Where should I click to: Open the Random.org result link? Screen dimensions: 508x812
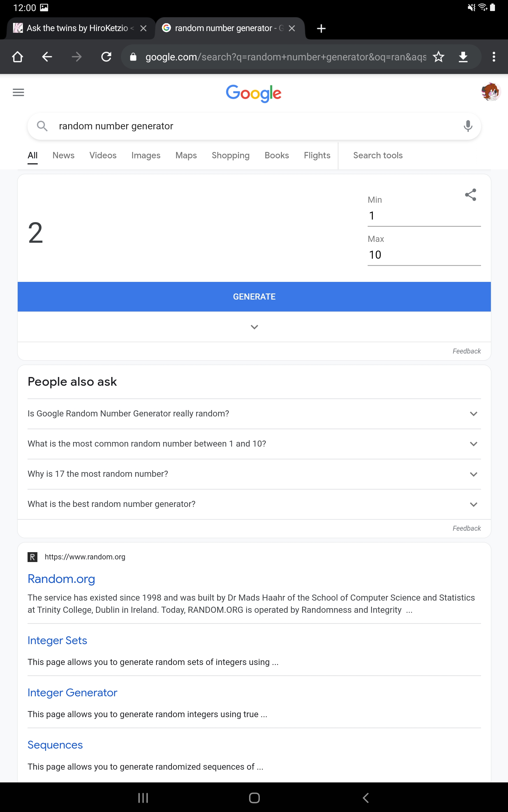tap(61, 579)
